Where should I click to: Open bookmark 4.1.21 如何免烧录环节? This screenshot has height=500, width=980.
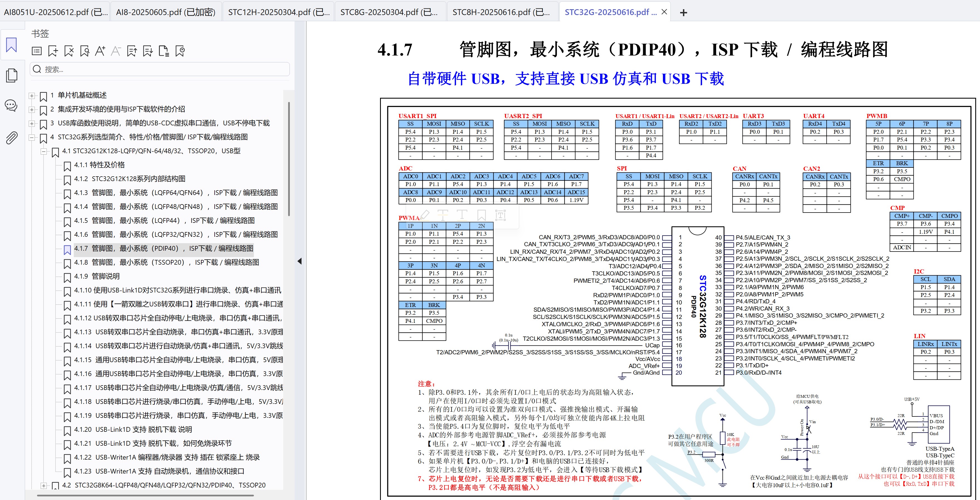[x=153, y=443]
